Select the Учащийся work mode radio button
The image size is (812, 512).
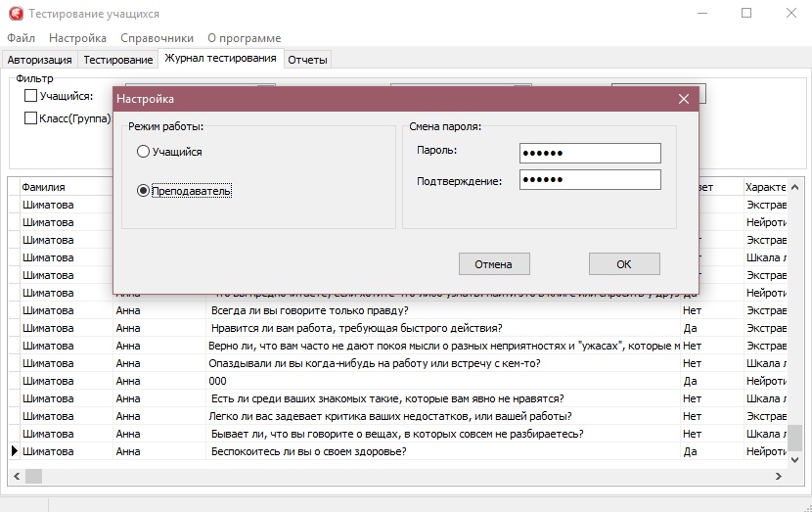(x=144, y=152)
